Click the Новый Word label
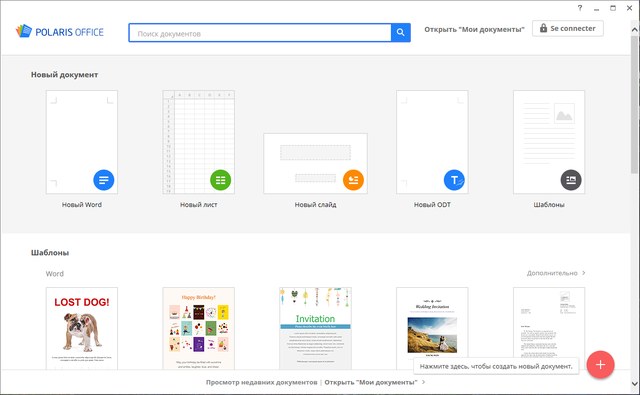This screenshot has height=395, width=640. tap(82, 205)
